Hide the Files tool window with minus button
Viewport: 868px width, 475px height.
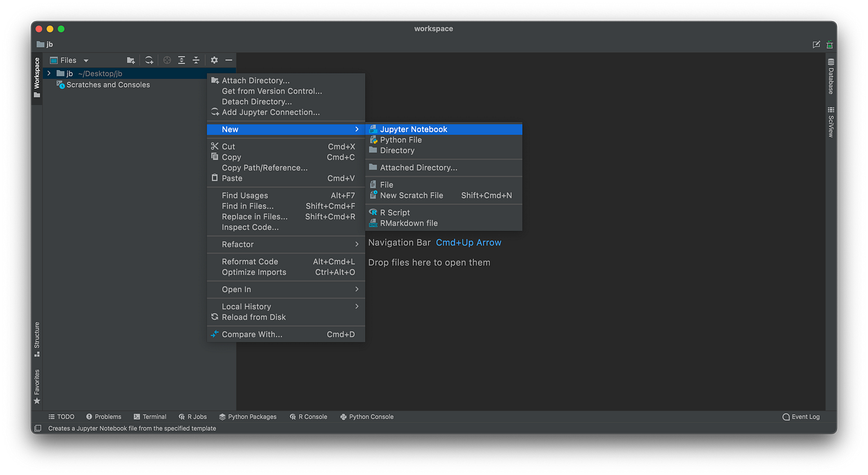coord(229,60)
